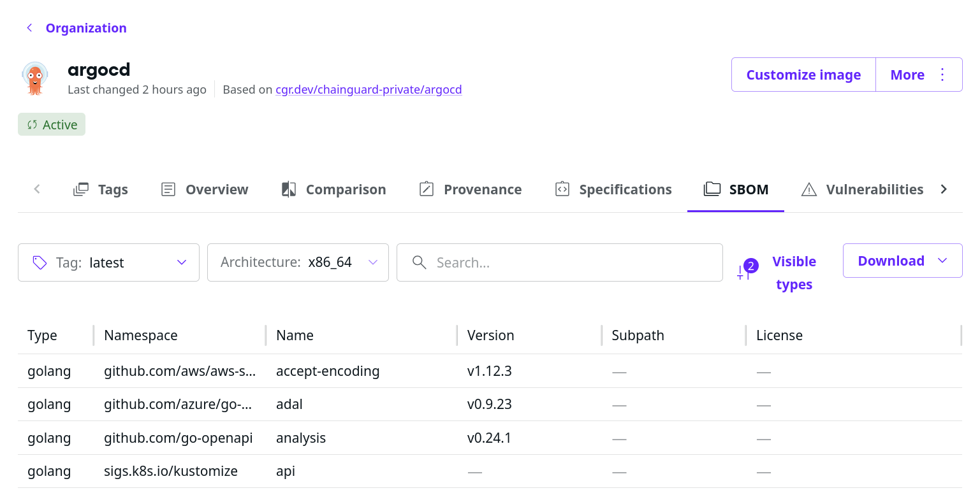Click the back arrow beside Organization
Viewport: 980px width, 495px height.
click(x=29, y=28)
